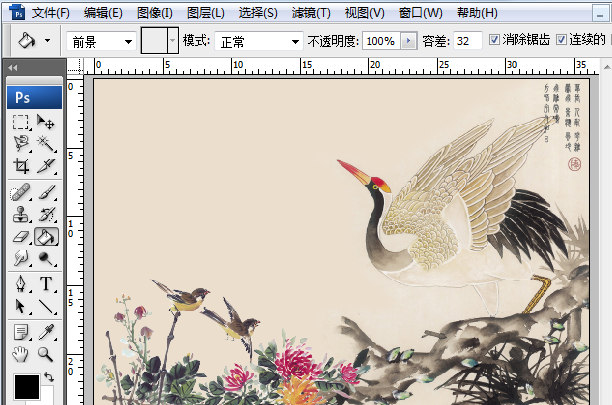612x405 pixels.
Task: Select the Hand tool
Action: coord(21,354)
